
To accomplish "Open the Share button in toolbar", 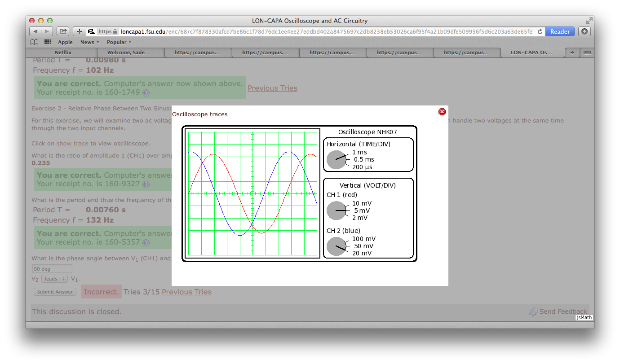I will (63, 31).
